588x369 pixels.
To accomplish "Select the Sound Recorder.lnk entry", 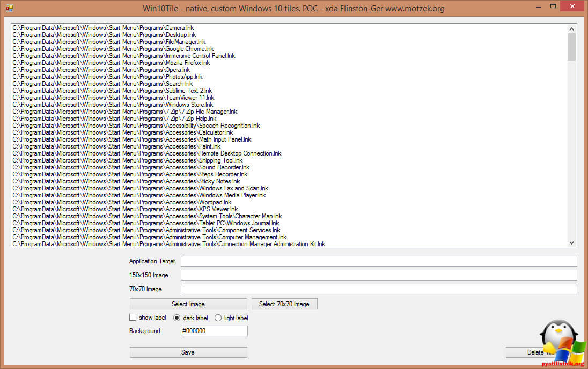I will coord(131,167).
